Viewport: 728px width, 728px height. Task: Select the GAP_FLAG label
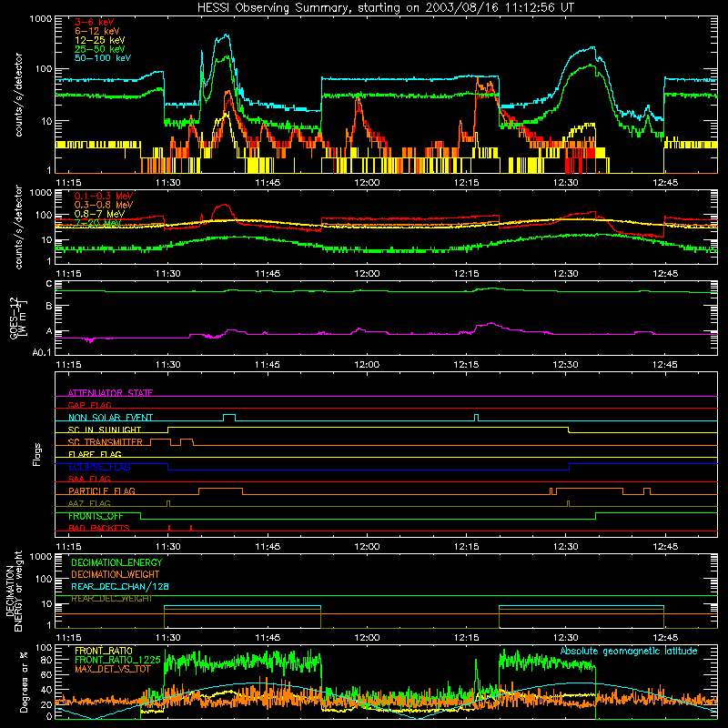tap(90, 405)
